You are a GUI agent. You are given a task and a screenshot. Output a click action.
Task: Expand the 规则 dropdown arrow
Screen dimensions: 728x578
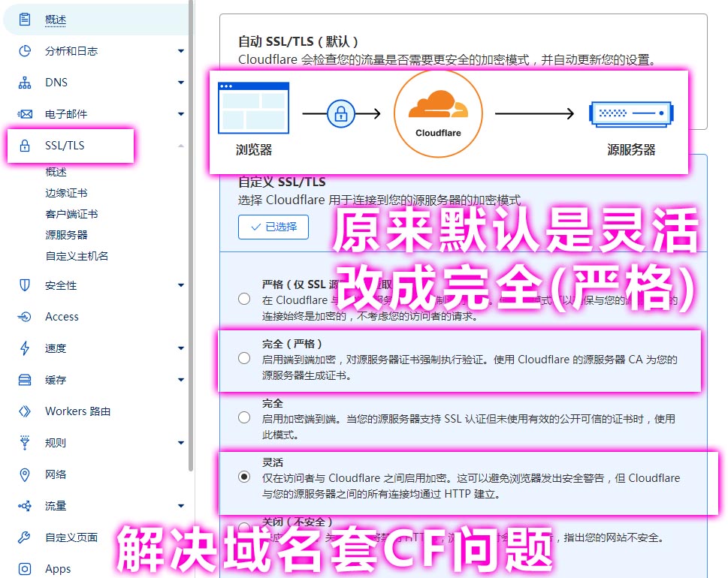pyautogui.click(x=181, y=443)
